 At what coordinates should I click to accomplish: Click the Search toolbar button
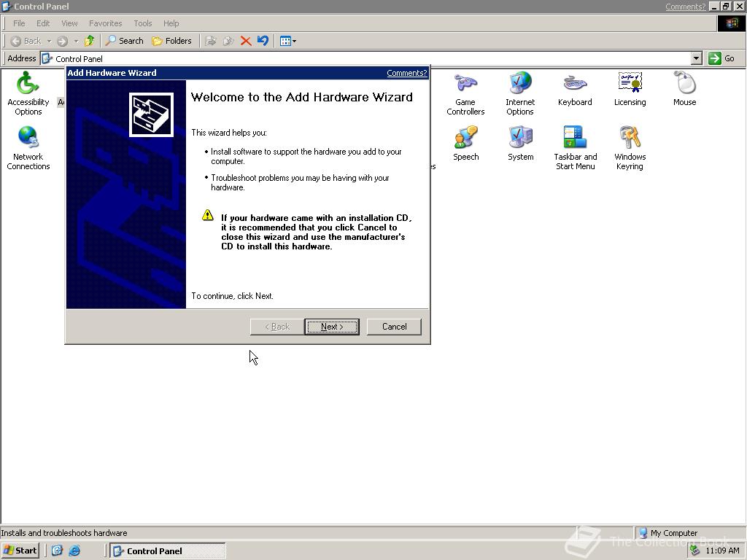tap(124, 41)
